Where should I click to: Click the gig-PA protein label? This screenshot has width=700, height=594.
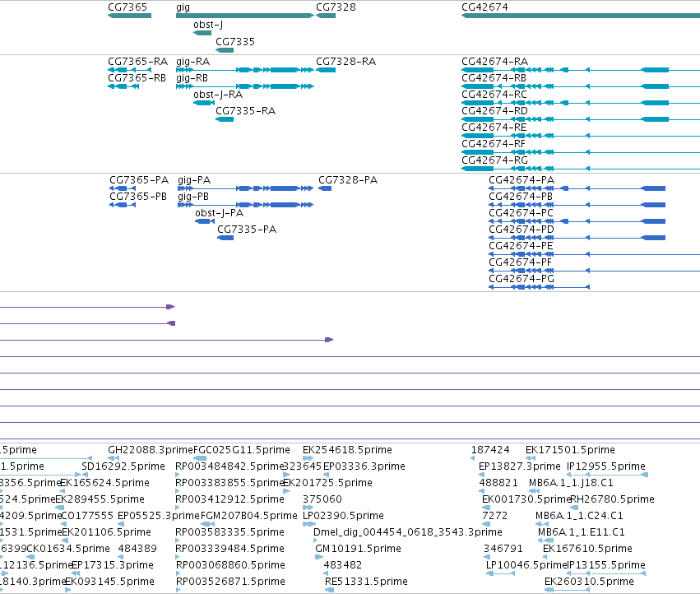pyautogui.click(x=194, y=180)
